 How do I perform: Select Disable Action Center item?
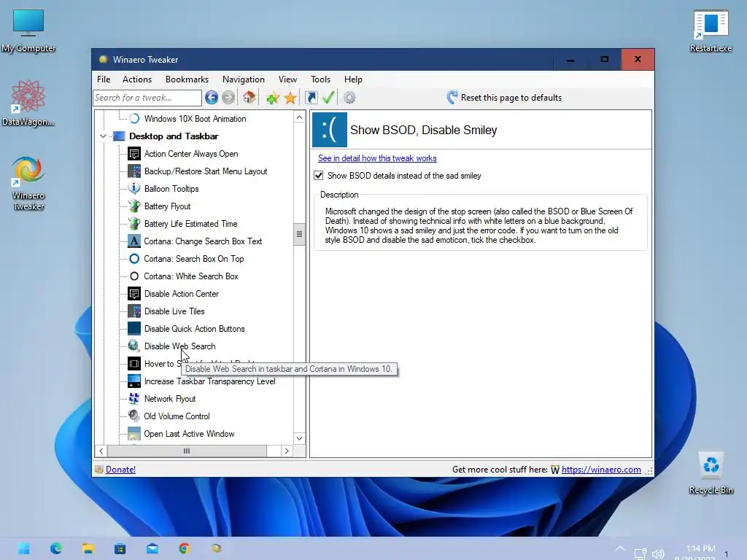182,294
